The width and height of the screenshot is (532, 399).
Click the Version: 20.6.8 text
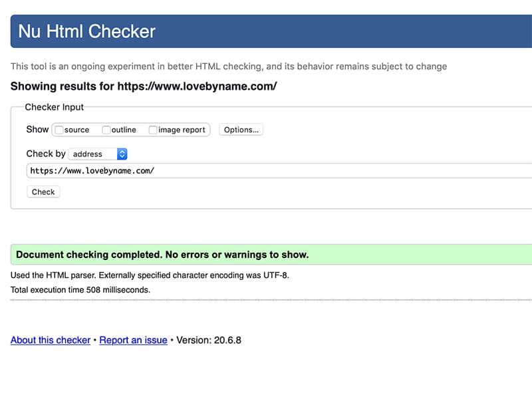click(209, 340)
